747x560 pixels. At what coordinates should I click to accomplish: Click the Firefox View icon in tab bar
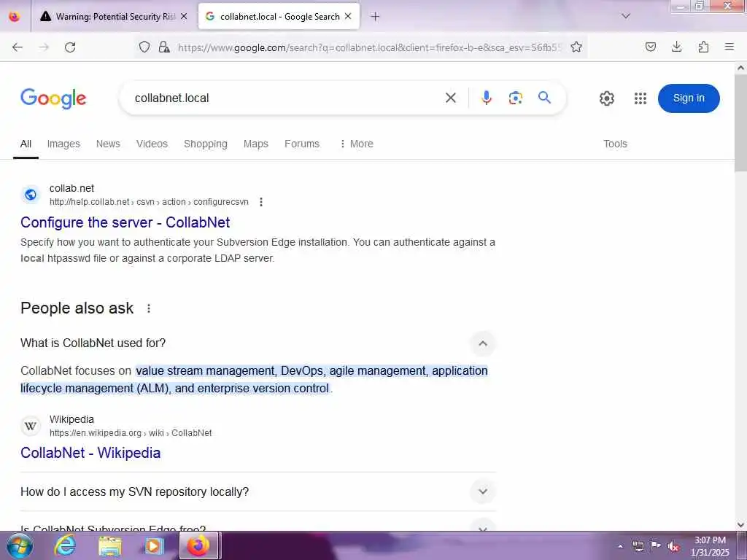(x=15, y=17)
